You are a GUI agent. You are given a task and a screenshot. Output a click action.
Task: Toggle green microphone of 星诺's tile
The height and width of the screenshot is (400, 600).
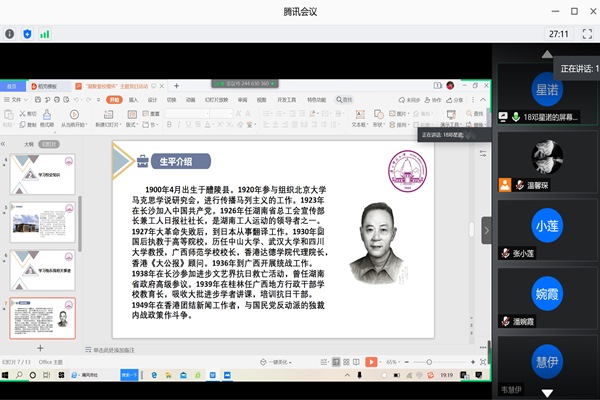[x=516, y=117]
